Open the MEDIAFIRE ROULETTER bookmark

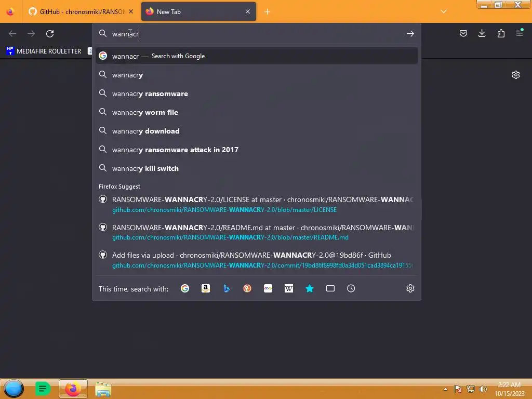pos(44,51)
